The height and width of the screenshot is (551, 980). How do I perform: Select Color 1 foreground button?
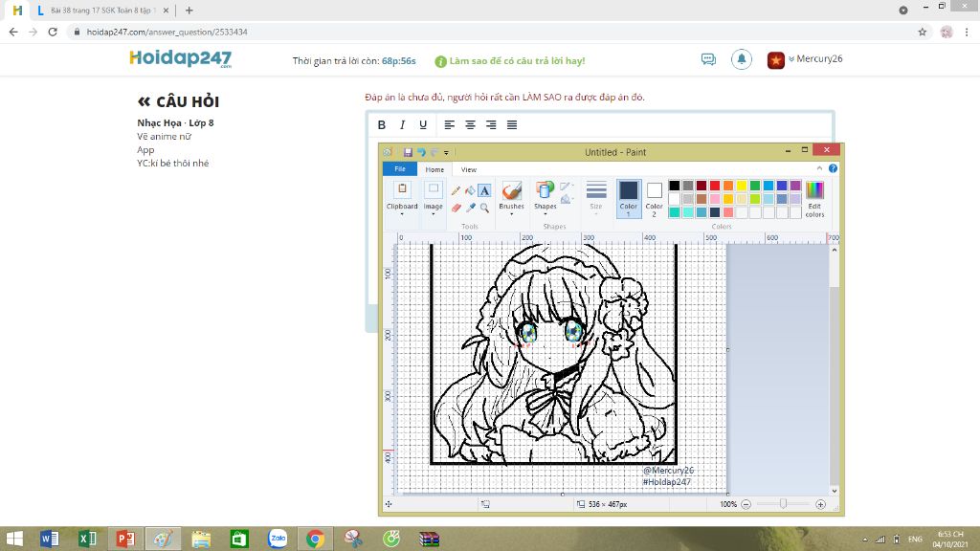pos(628,199)
